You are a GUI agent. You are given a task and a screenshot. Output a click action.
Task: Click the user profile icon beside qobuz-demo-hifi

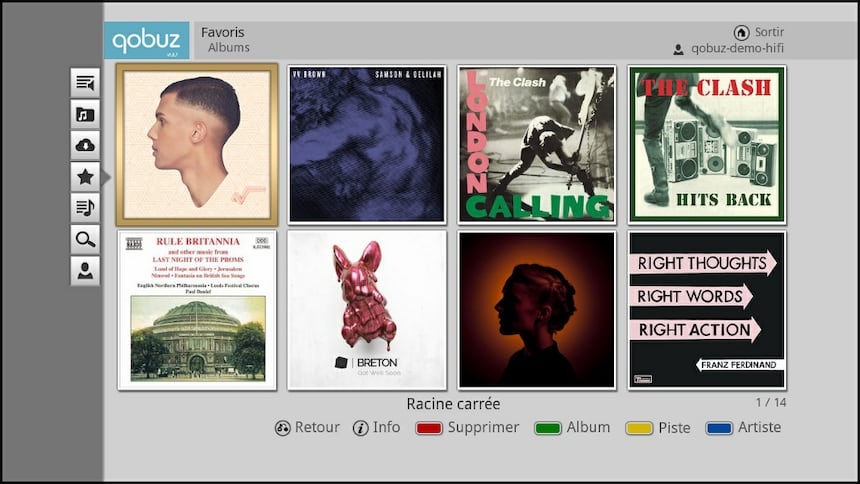[x=678, y=49]
